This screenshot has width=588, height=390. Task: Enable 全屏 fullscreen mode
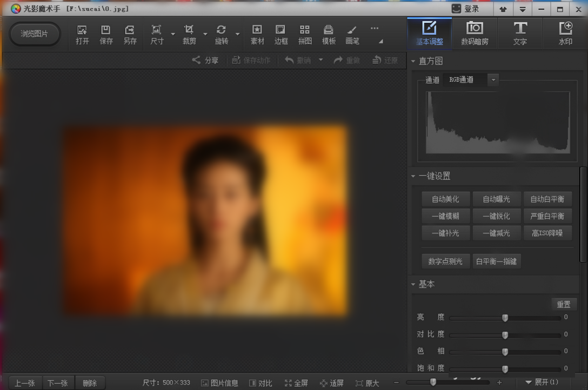296,382
